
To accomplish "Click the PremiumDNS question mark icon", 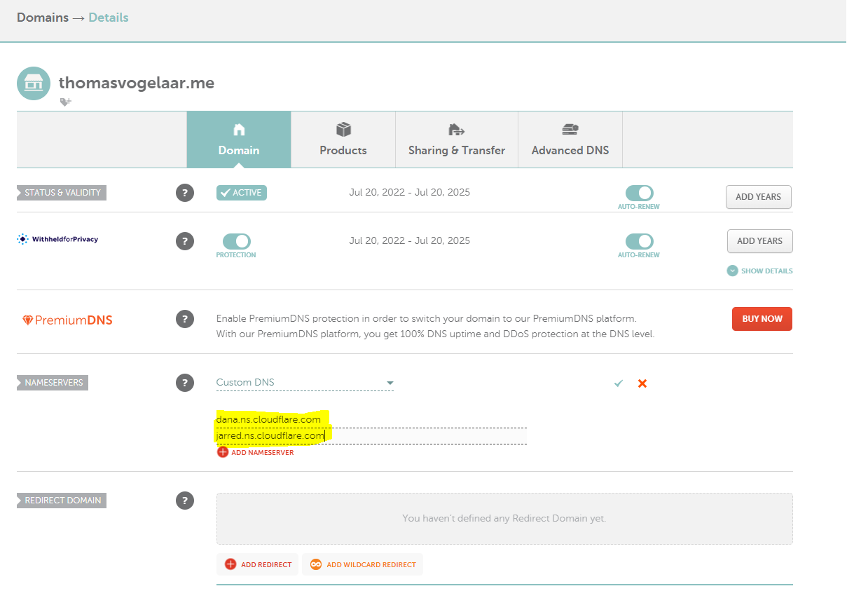I will click(x=185, y=318).
